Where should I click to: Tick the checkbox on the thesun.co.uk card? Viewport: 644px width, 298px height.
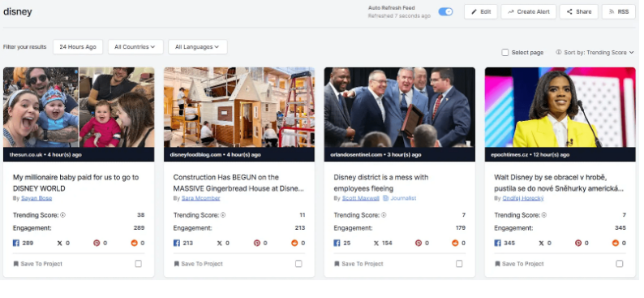(x=139, y=264)
